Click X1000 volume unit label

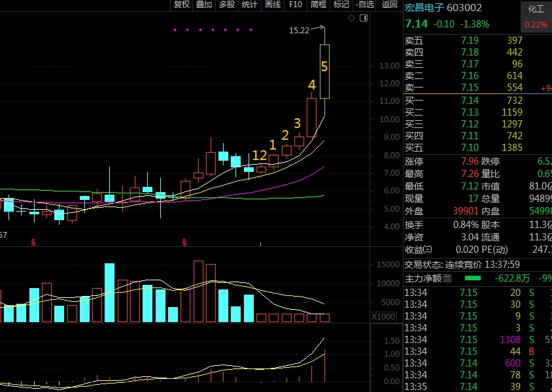(383, 316)
